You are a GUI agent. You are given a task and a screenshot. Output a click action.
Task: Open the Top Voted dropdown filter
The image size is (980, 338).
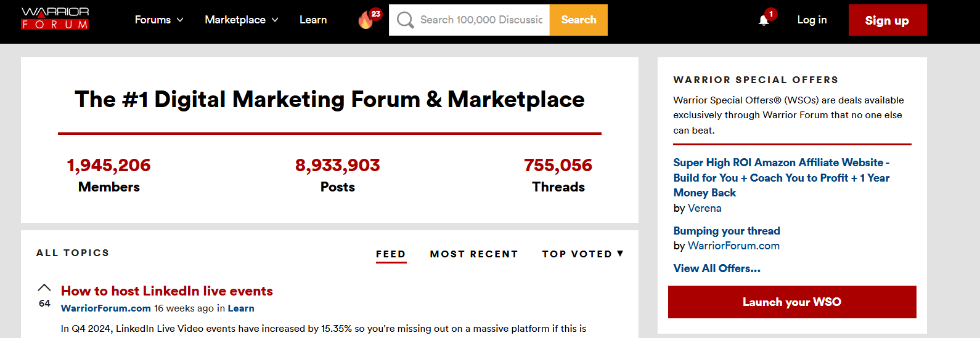click(583, 254)
